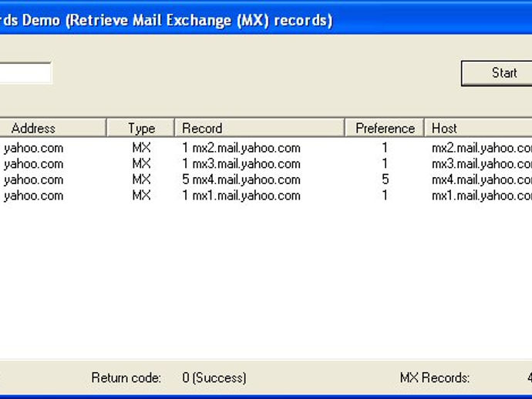Viewport: 532px width, 399px height.
Task: Click host mx4.mail.yahoo.com cell
Action: 482,179
